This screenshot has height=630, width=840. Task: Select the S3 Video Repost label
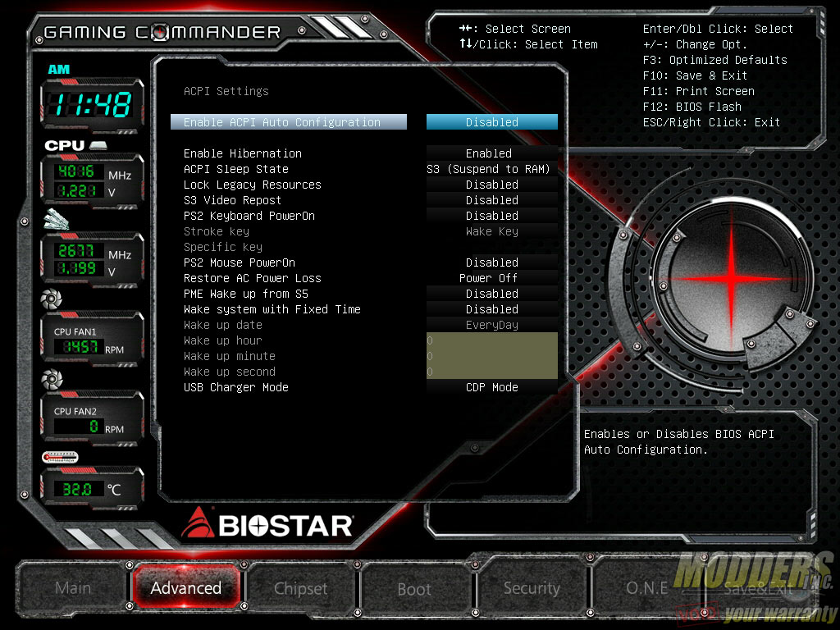pos(232,200)
